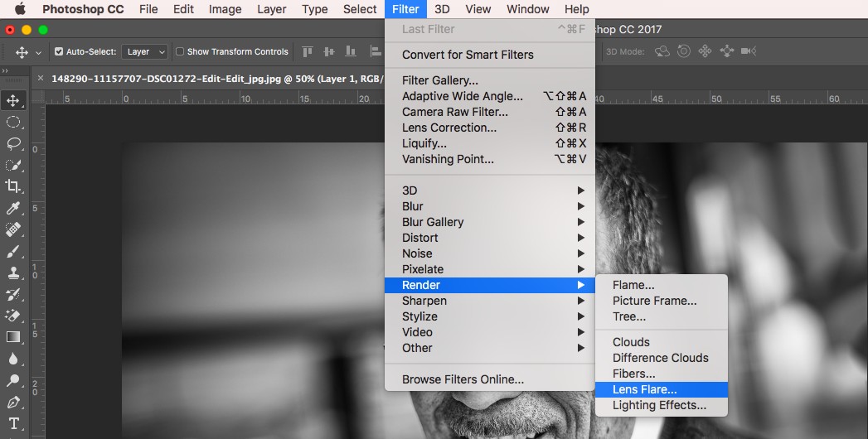The height and width of the screenshot is (439, 868).
Task: Expand the Sharpen submenu
Action: [x=490, y=301]
